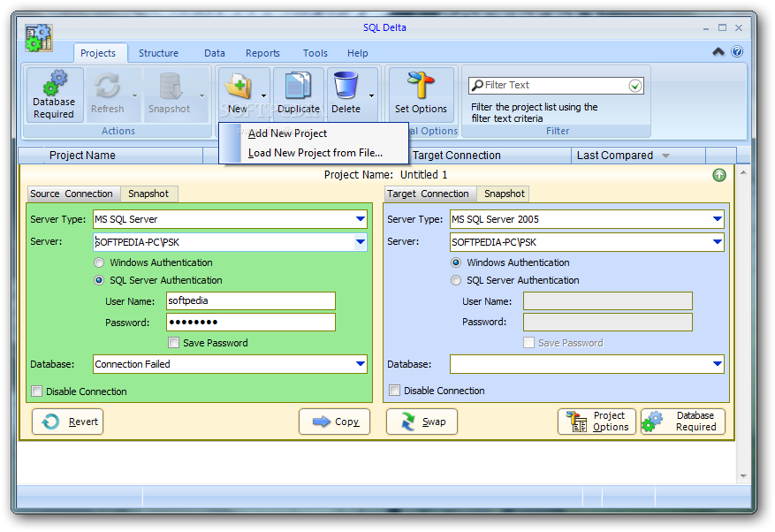Switch to the Structure ribbon tab

point(159,53)
